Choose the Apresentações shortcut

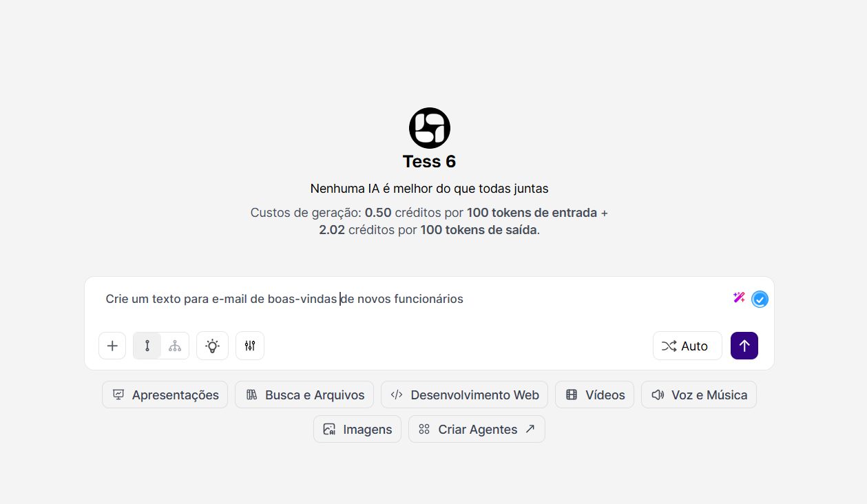tap(165, 395)
